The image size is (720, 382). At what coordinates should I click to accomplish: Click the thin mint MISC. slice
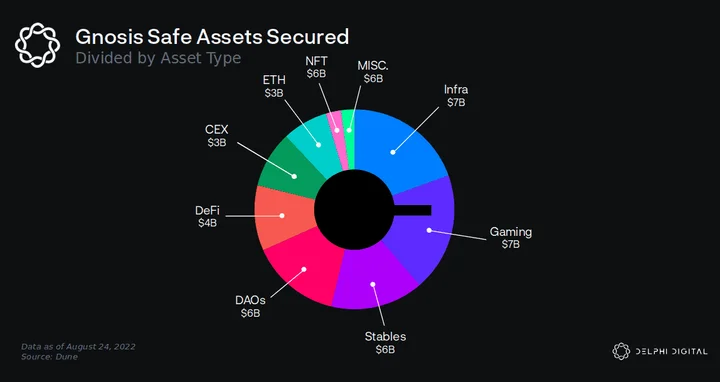tap(349, 131)
